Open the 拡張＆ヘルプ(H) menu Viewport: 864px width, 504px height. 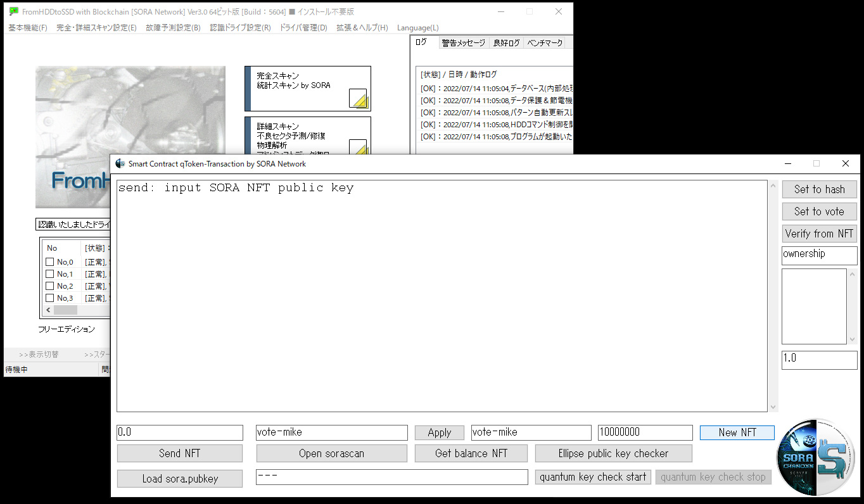tap(362, 28)
